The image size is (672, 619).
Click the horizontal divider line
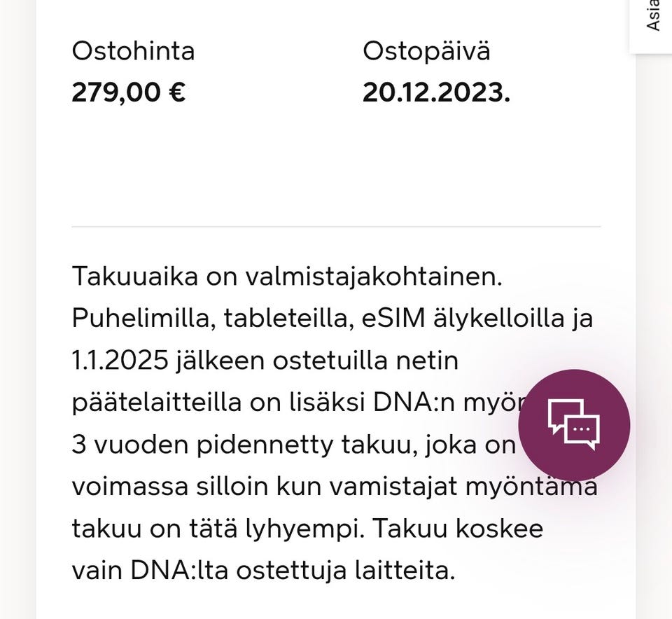pyautogui.click(x=336, y=226)
